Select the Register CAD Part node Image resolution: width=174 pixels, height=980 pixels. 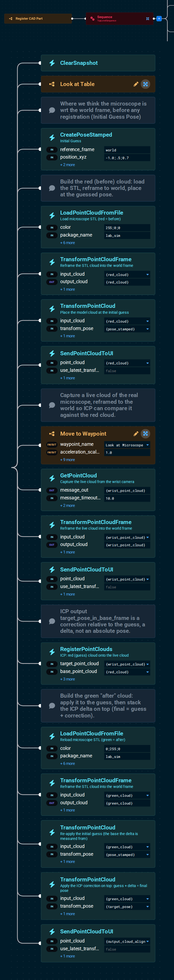pos(38,18)
